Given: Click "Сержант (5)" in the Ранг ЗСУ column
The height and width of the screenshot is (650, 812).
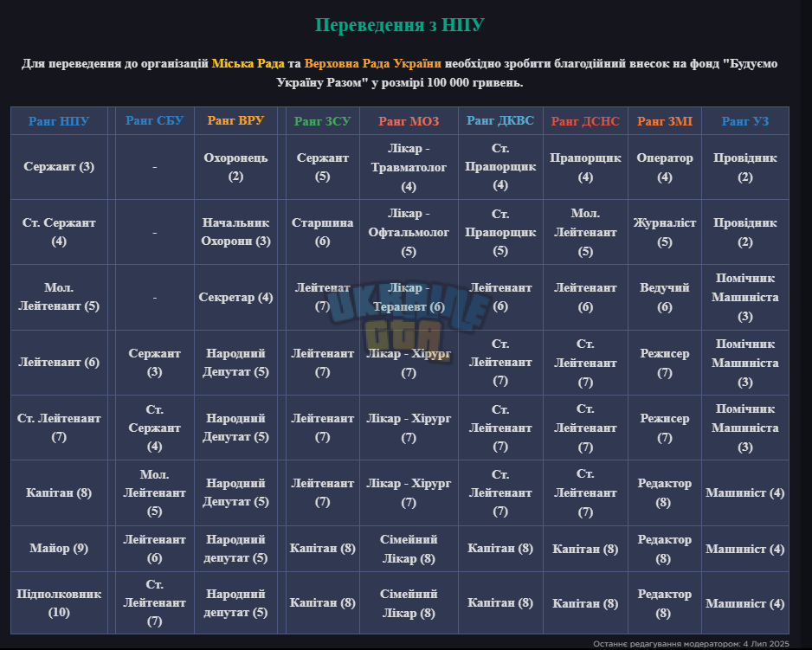Looking at the screenshot, I should tap(322, 167).
